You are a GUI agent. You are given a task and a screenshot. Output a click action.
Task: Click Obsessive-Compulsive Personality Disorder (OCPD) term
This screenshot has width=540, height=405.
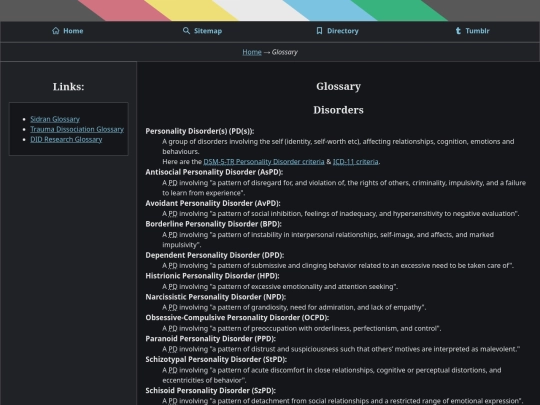point(237,318)
